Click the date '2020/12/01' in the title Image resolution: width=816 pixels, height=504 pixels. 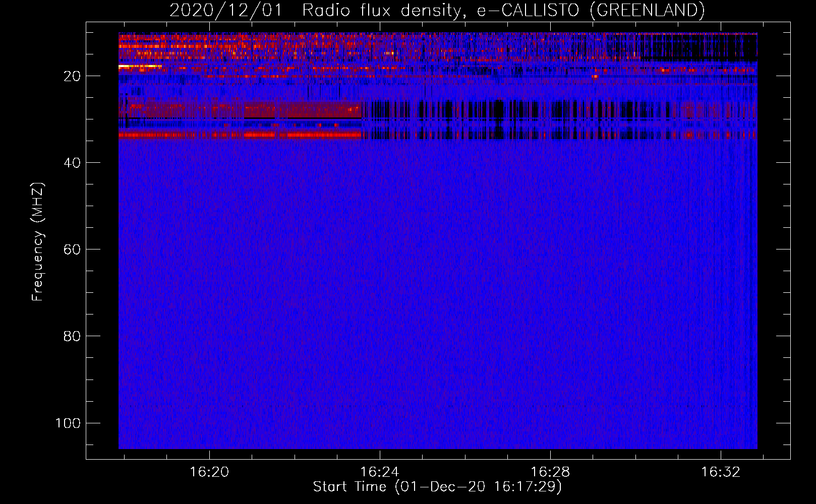click(226, 11)
